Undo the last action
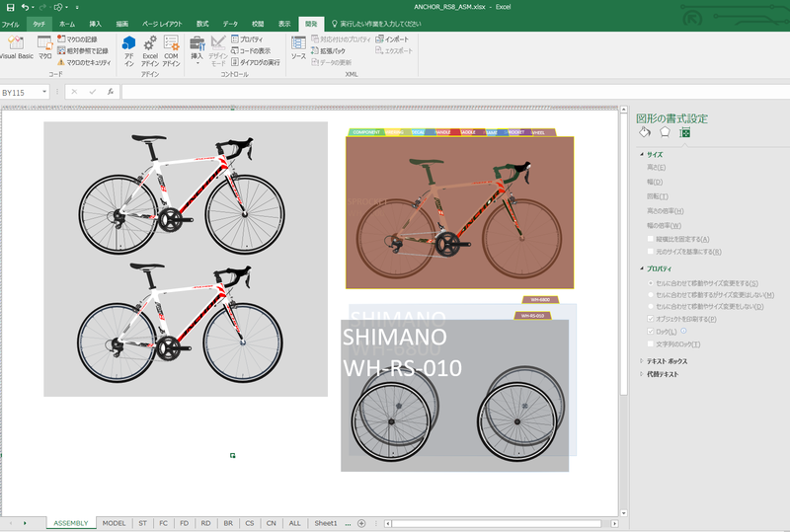 [24, 7]
